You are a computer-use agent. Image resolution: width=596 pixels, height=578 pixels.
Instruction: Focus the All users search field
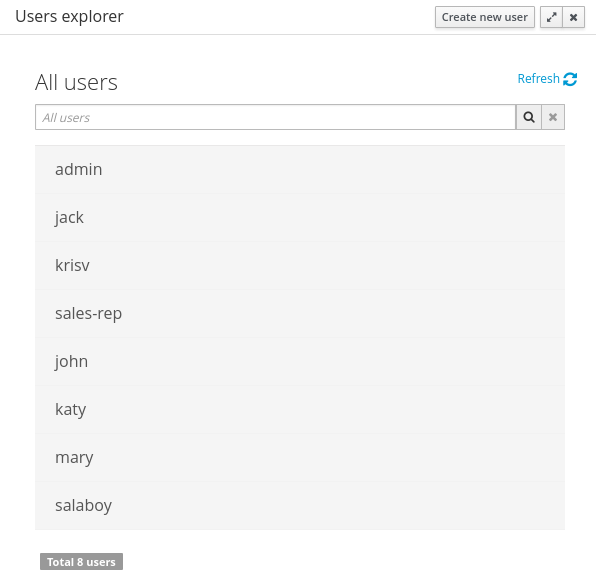click(x=275, y=117)
